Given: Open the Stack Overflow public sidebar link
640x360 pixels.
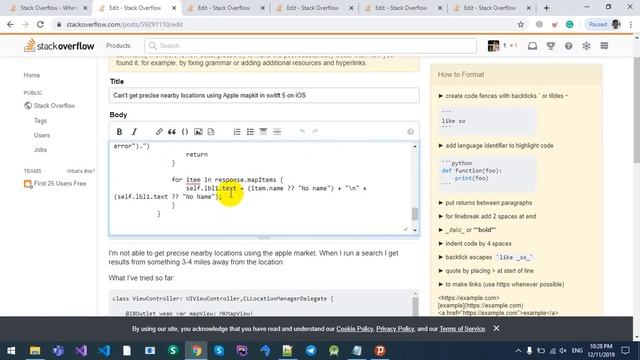Looking at the screenshot, I should [50, 106].
